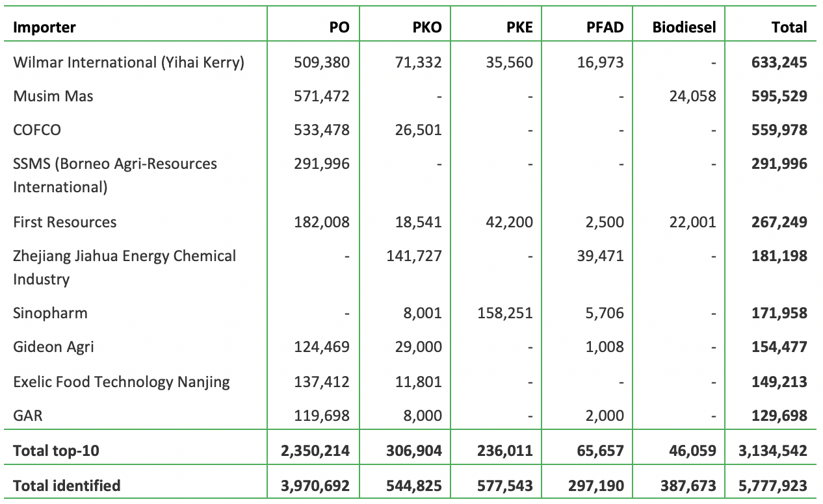The width and height of the screenshot is (823, 504).
Task: Click the Wilmar International (Yihai Kerry) row label
Action: (x=129, y=62)
